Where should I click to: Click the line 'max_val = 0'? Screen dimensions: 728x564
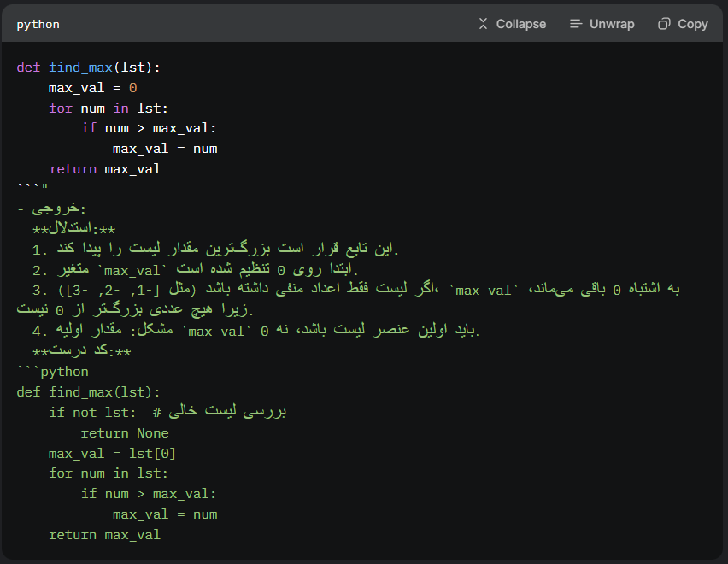pyautogui.click(x=93, y=88)
